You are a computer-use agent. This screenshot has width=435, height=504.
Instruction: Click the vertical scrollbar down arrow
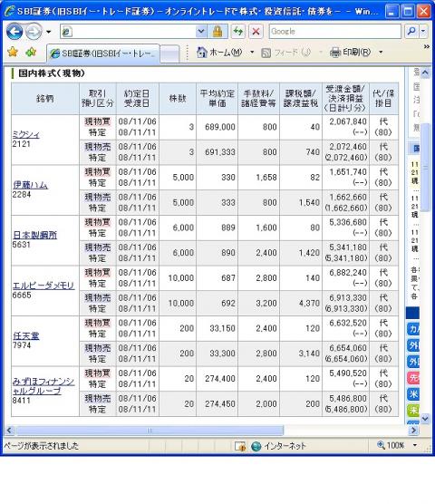pos(425,419)
